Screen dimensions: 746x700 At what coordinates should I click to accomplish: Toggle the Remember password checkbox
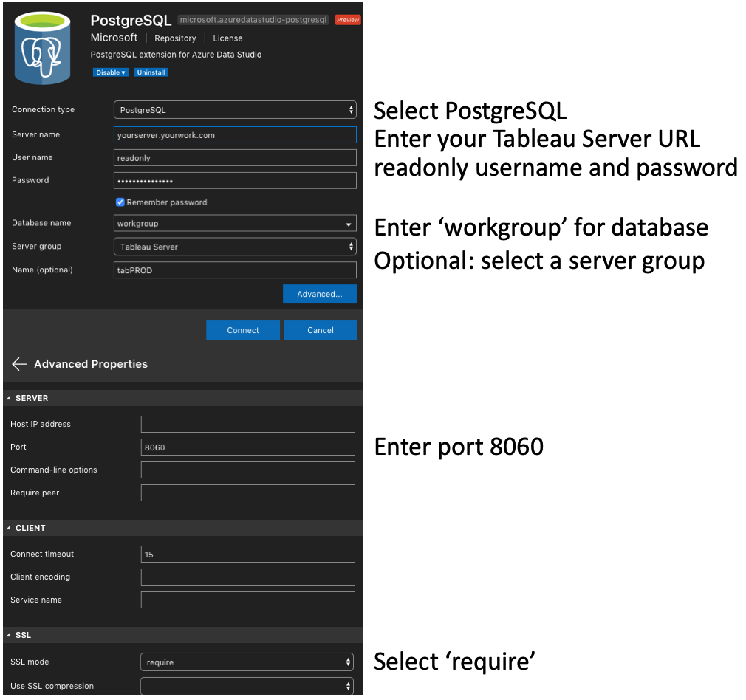pyautogui.click(x=120, y=202)
